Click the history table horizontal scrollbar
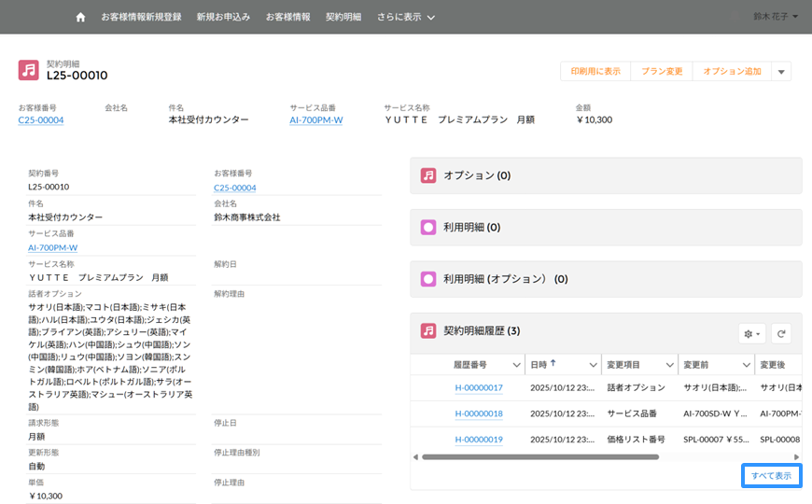Viewport: 812px width, 504px height. 540,457
